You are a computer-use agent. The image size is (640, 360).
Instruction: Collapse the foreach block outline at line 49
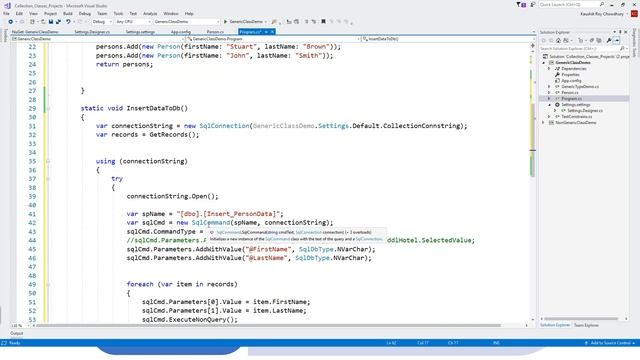click(48, 284)
